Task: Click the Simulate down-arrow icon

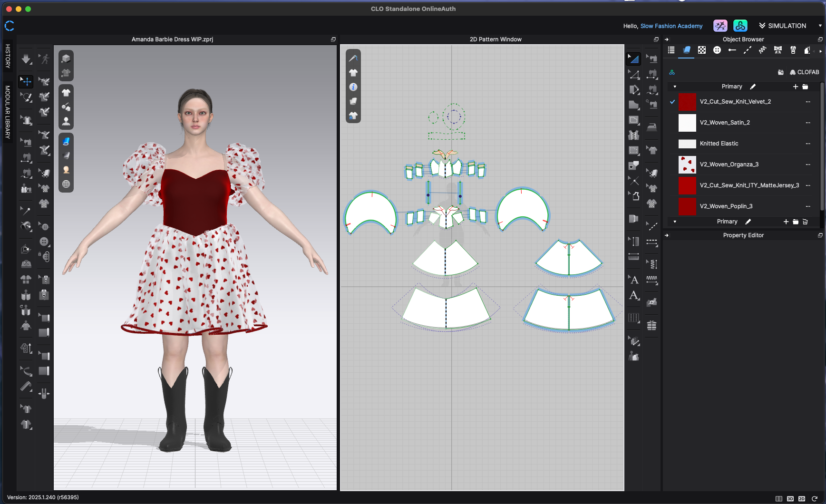Action: 26,59
